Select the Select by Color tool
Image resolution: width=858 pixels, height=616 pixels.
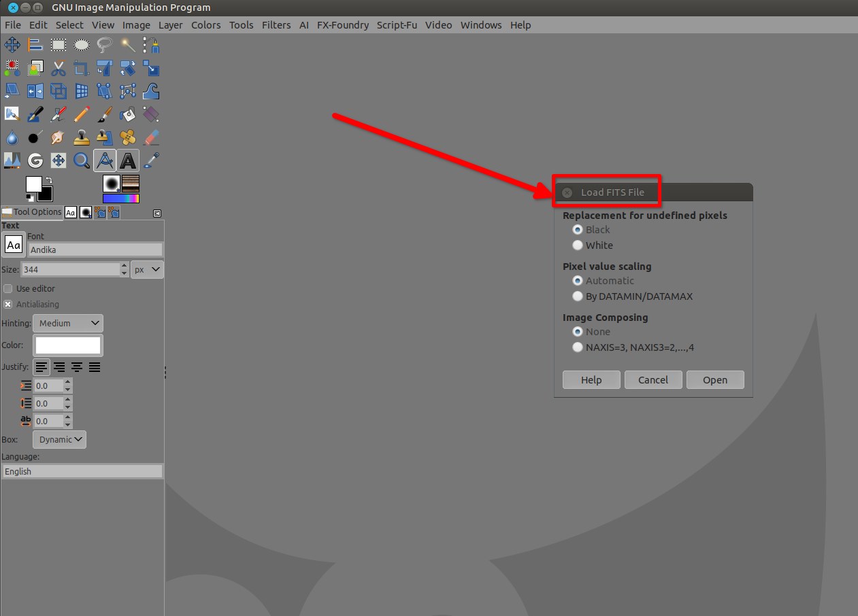coord(12,68)
